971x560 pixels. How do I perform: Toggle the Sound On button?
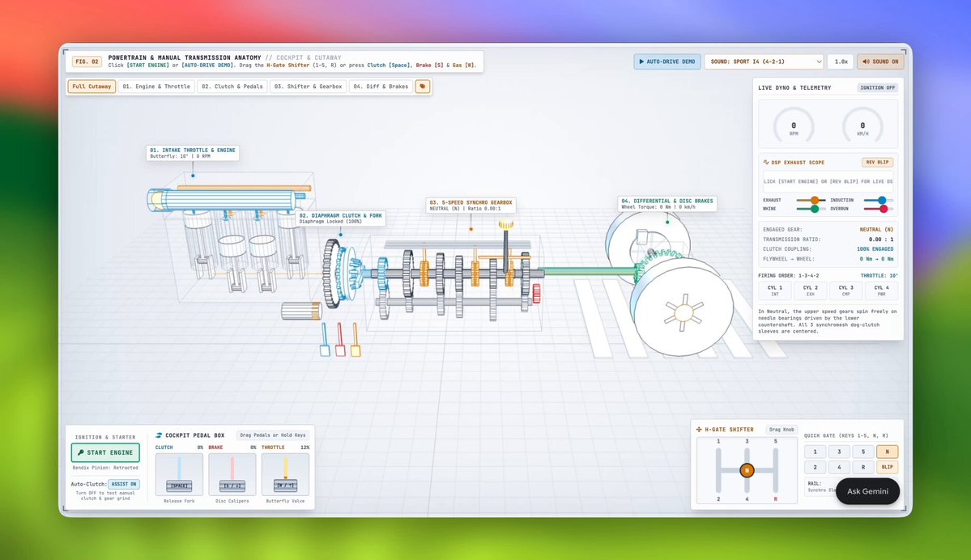coord(880,62)
